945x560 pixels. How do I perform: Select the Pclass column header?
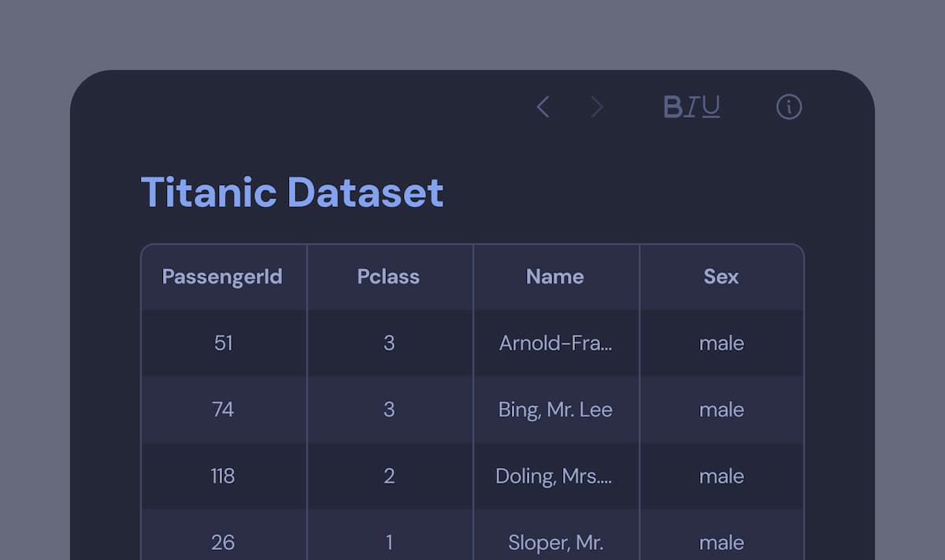coord(388,277)
